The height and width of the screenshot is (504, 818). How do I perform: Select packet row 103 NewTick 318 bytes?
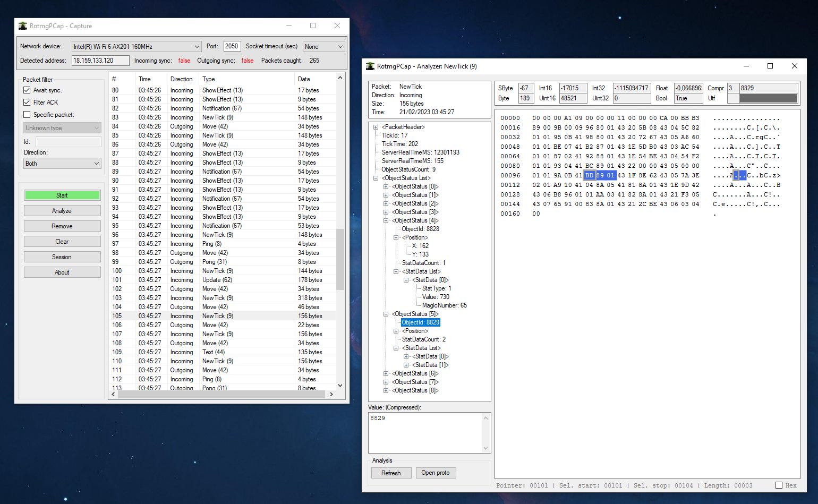[222, 298]
